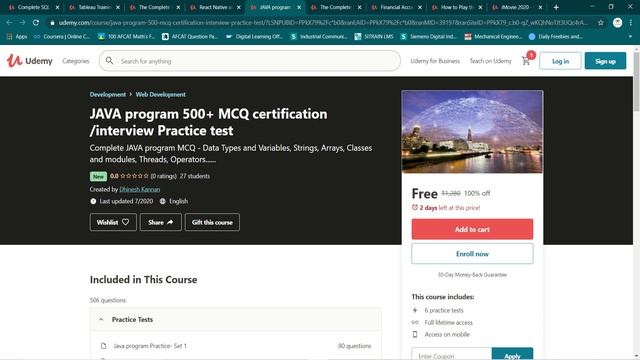Go forward using browser forward arrow
The width and height of the screenshot is (640, 360).
(x=22, y=22)
